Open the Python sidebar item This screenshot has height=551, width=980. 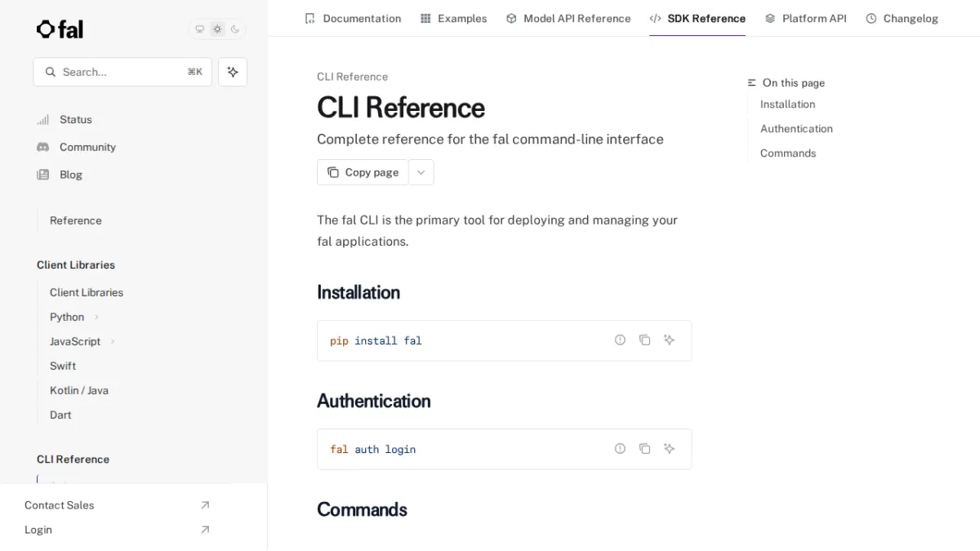(67, 317)
